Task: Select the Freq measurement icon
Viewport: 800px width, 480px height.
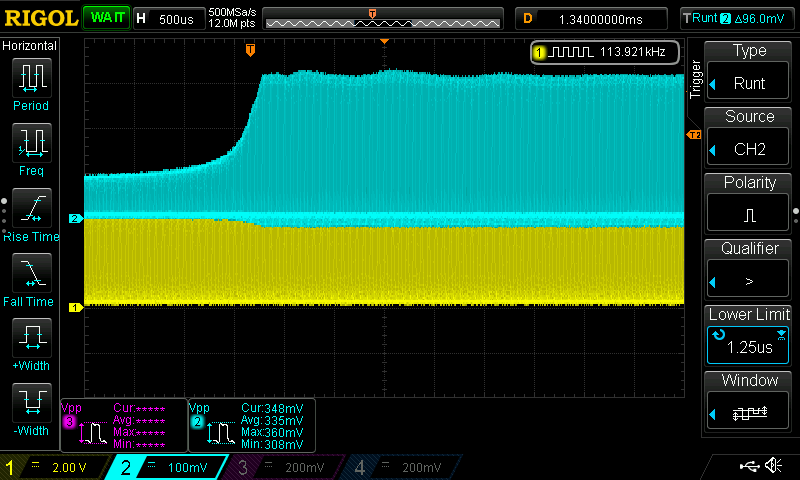Action: pos(31,143)
